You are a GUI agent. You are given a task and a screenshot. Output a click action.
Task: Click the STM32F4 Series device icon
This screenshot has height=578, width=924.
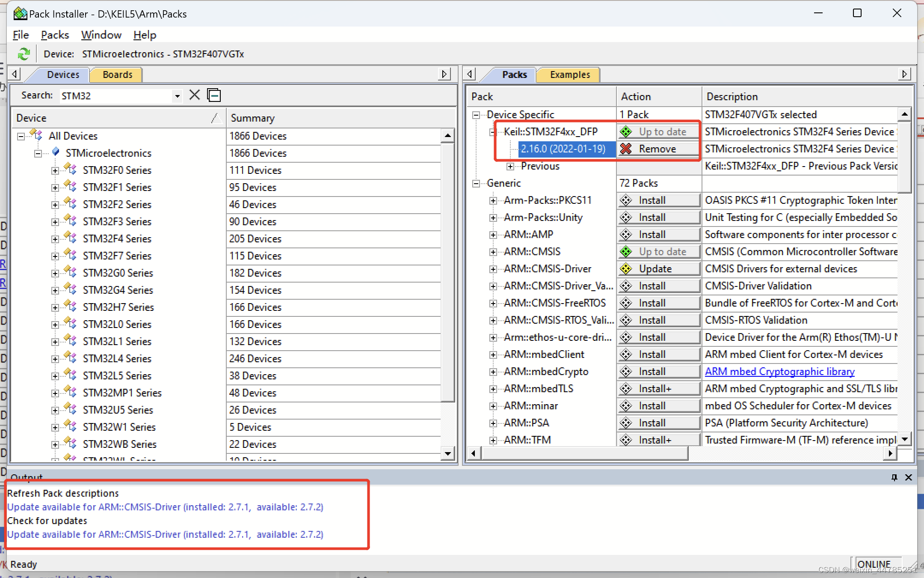[70, 238]
